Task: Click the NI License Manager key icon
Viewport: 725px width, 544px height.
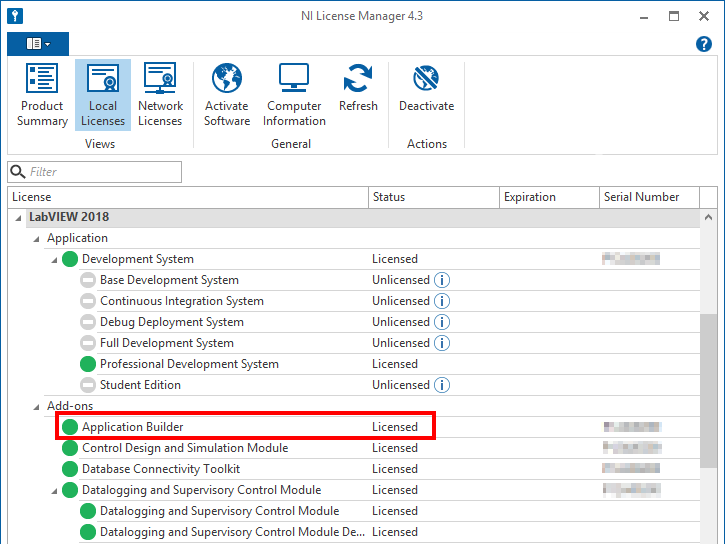Action: pos(15,16)
